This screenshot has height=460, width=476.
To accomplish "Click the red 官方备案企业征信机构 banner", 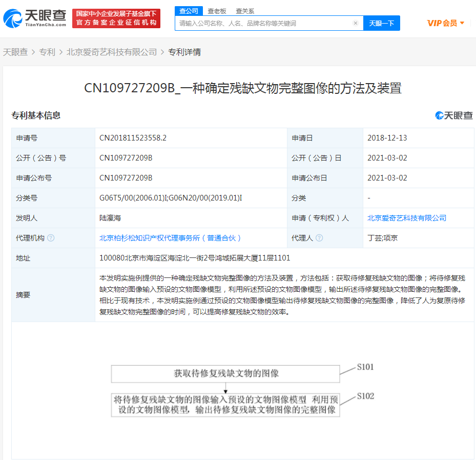I will tap(116, 18).
